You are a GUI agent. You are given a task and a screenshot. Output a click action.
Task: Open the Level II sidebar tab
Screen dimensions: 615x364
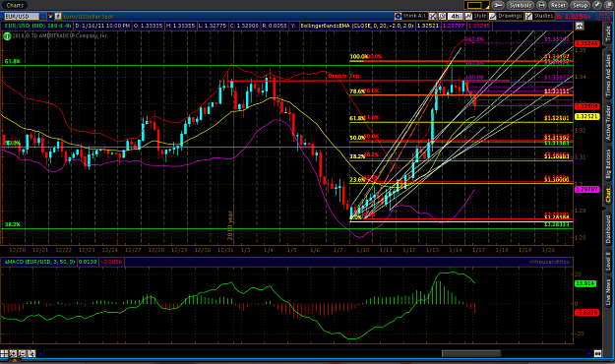tap(608, 262)
